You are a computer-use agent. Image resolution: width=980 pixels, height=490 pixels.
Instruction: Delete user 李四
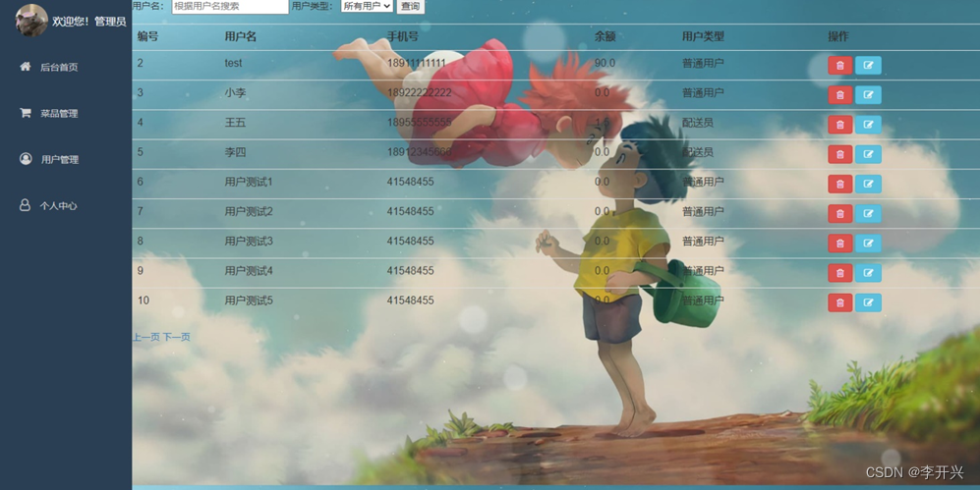point(840,154)
